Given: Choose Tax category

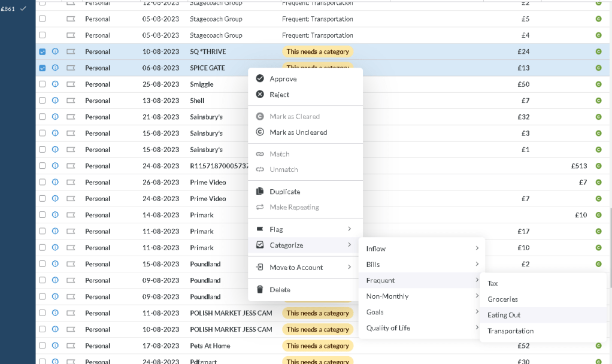Looking at the screenshot, I should (543, 283).
